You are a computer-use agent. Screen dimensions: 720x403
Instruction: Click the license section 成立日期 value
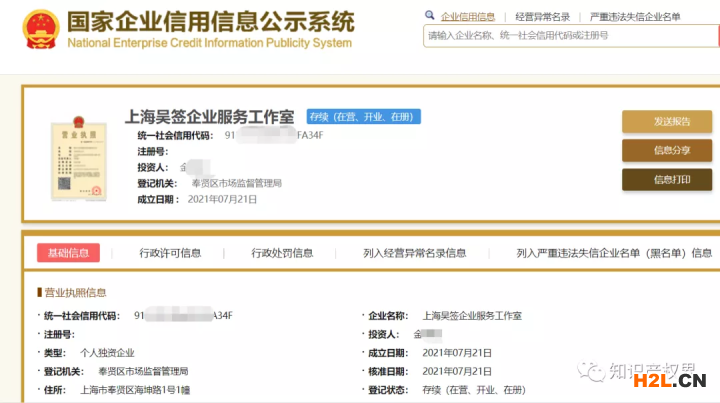(457, 353)
